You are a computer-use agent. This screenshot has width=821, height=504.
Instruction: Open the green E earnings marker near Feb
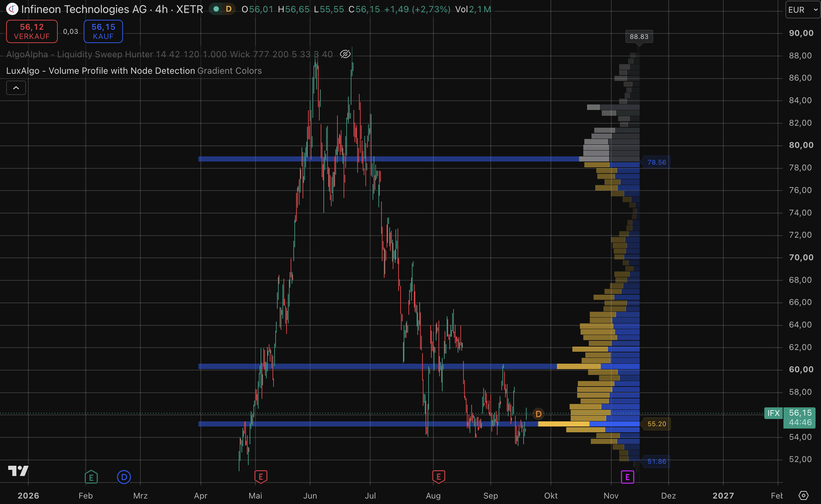tap(91, 477)
